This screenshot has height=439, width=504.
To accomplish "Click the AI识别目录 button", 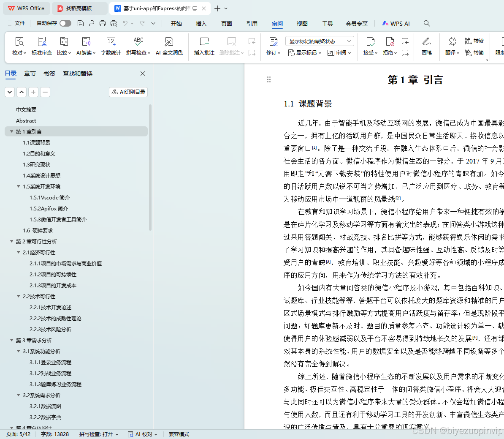I will [128, 92].
